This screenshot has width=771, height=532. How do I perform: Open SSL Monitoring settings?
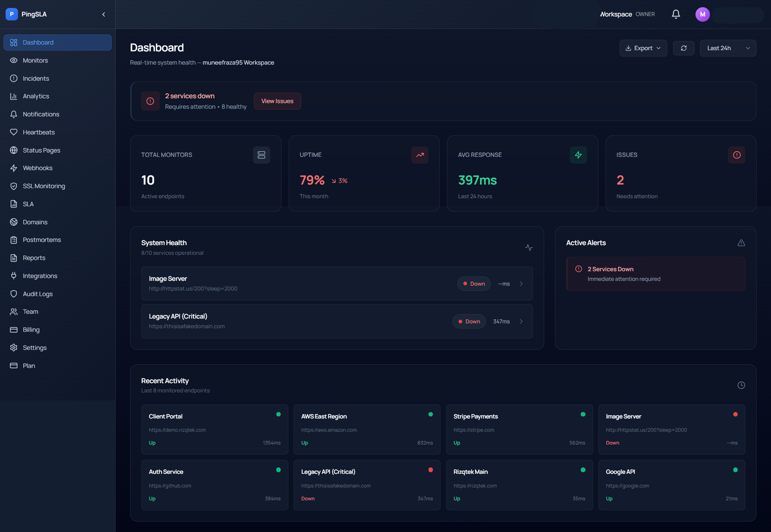[44, 186]
